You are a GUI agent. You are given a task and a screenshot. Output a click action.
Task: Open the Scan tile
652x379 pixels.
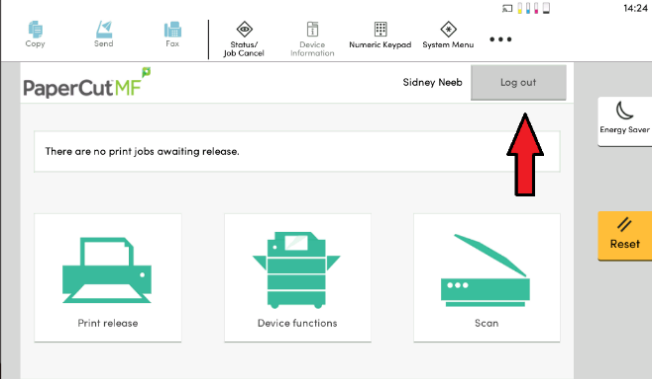[487, 277]
